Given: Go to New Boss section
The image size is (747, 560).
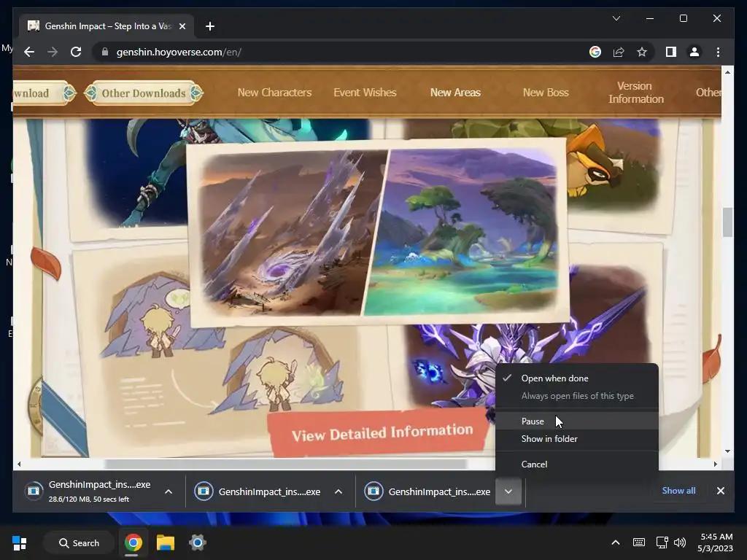Looking at the screenshot, I should pos(546,93).
